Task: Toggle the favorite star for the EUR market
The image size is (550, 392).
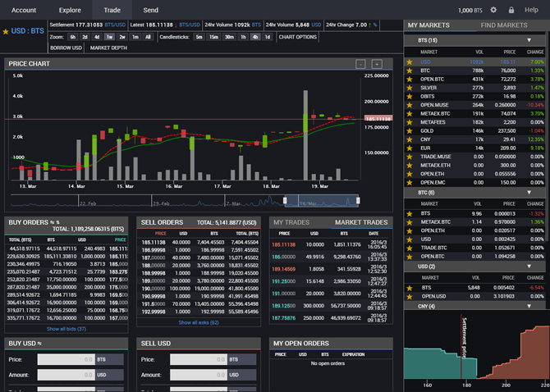Action: point(410,148)
